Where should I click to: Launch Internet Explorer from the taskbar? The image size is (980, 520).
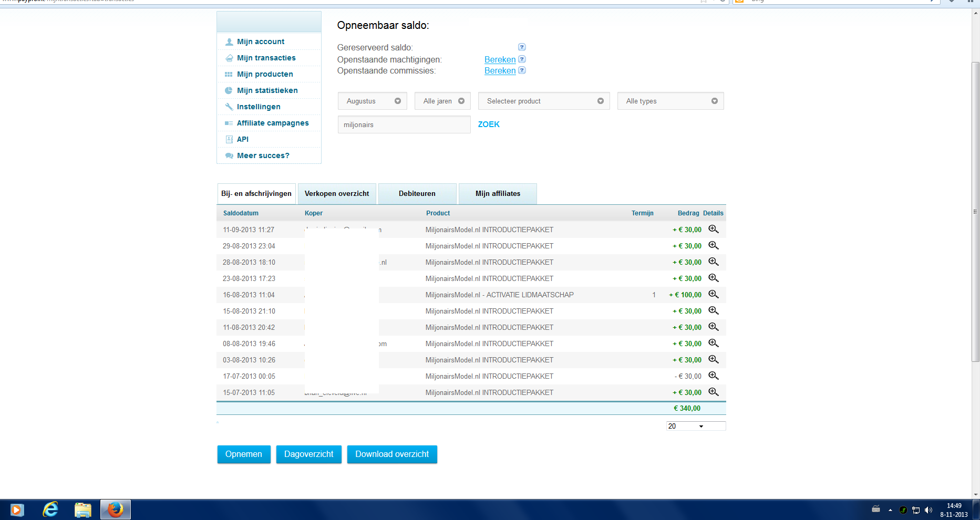click(x=50, y=509)
